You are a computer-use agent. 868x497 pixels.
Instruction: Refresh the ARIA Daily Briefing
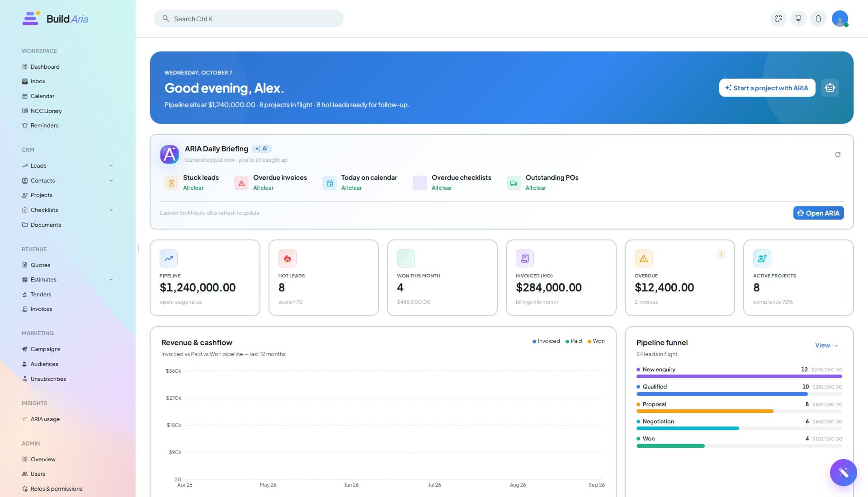point(837,155)
